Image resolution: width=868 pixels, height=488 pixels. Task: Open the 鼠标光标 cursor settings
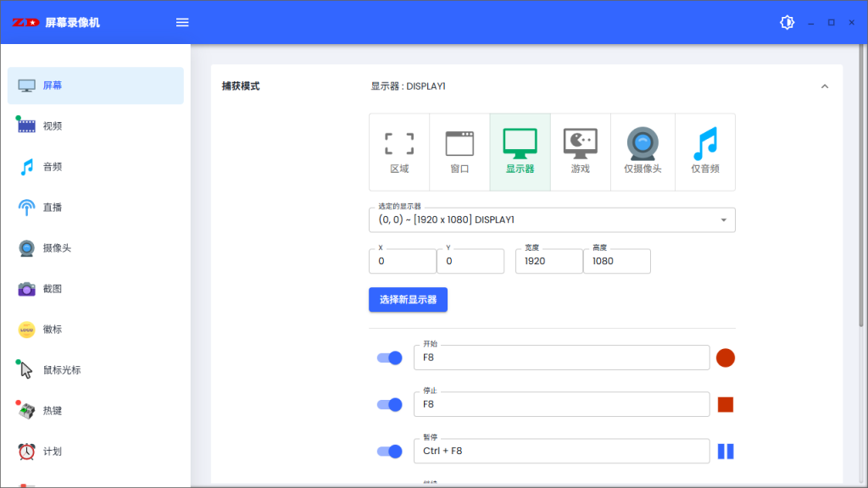click(x=63, y=369)
